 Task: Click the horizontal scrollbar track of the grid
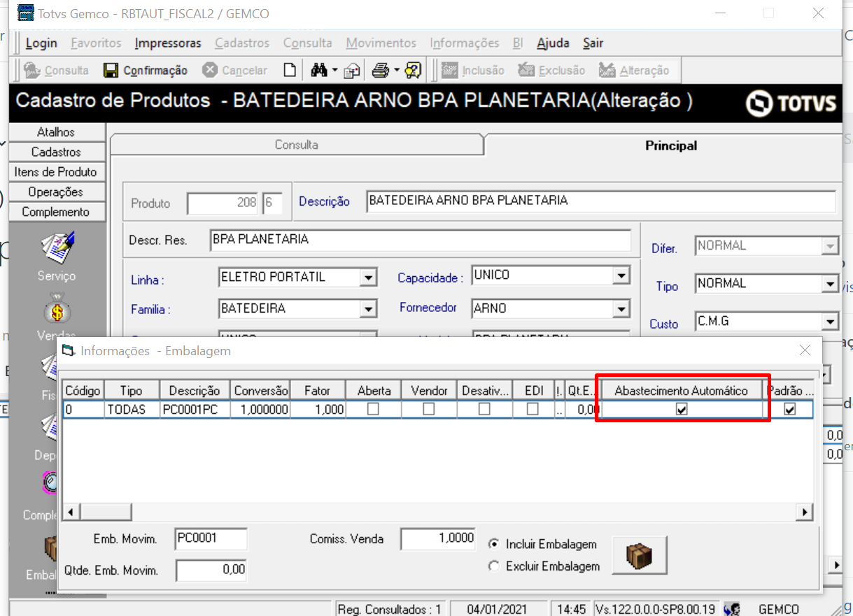coord(438,513)
